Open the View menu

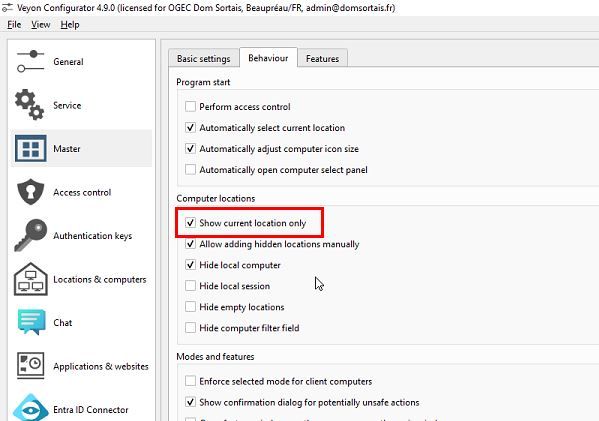[x=40, y=25]
